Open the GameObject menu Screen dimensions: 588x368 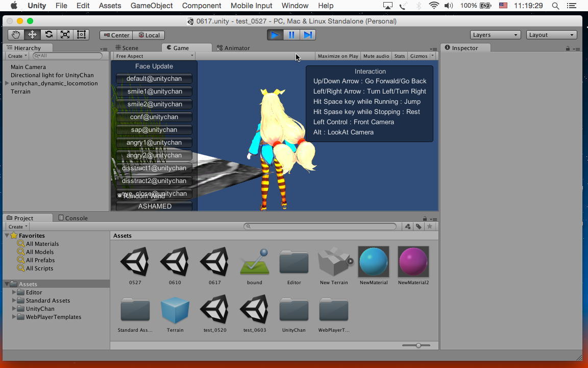[152, 6]
